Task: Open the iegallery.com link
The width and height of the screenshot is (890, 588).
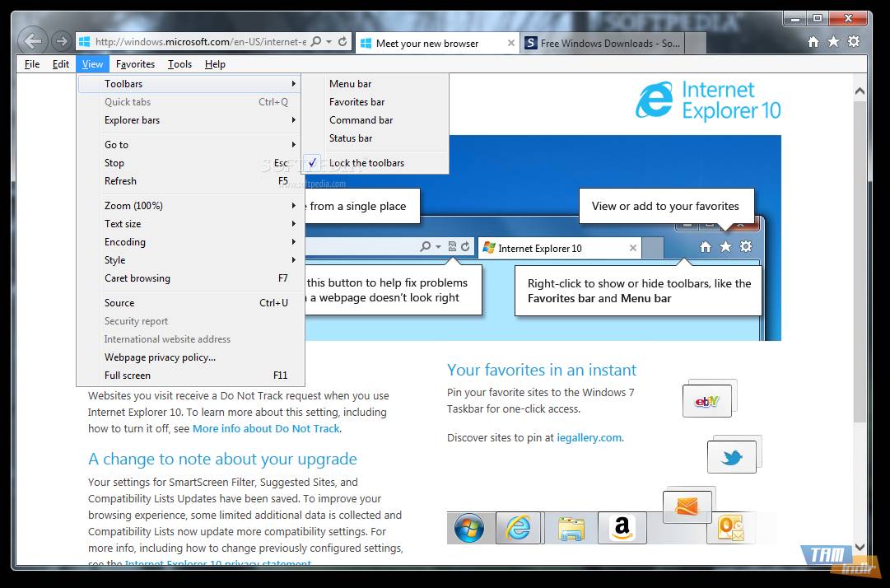Action: coord(589,438)
